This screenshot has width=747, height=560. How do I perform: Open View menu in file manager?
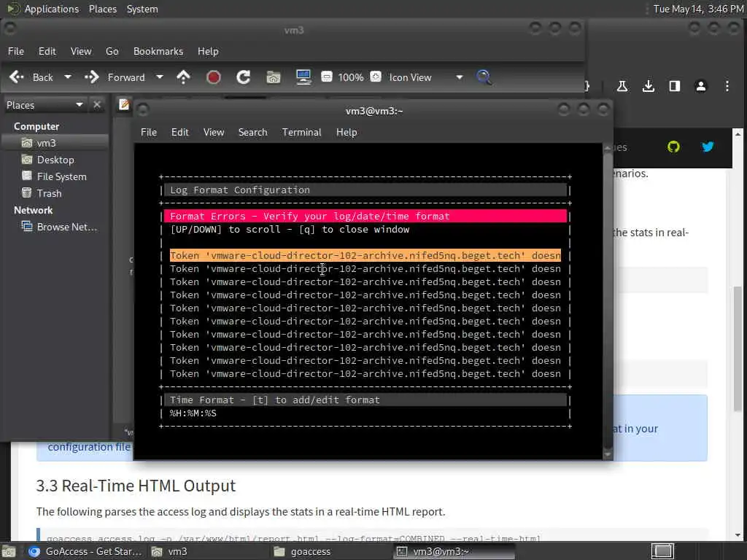(81, 51)
